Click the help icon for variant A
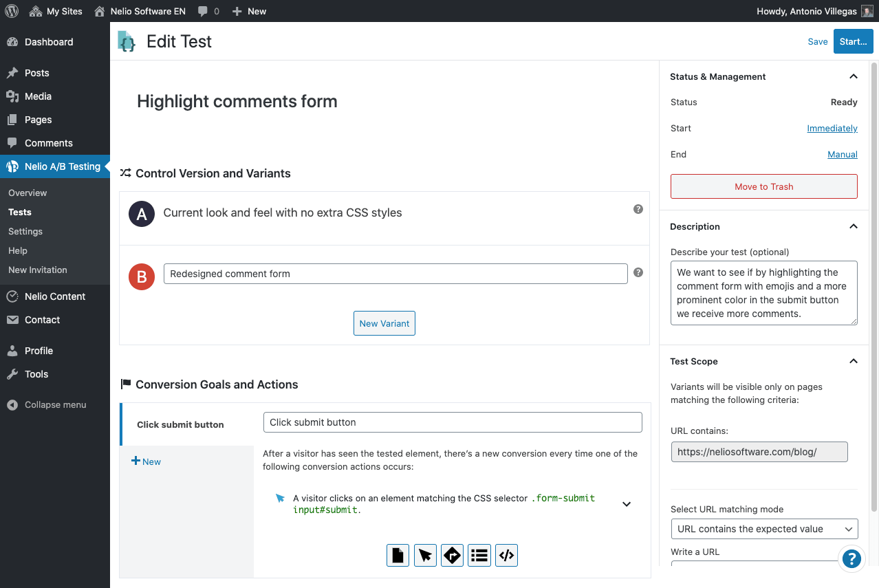This screenshot has height=588, width=879. pyautogui.click(x=638, y=209)
